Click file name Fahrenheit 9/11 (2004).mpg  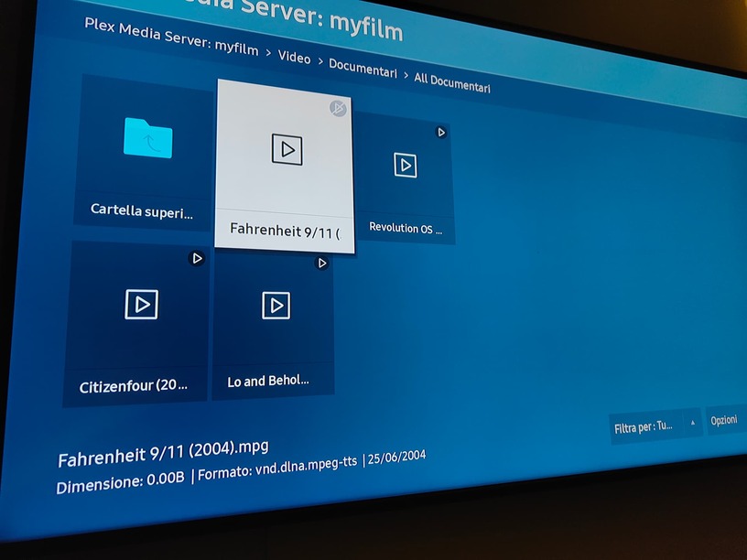[163, 454]
